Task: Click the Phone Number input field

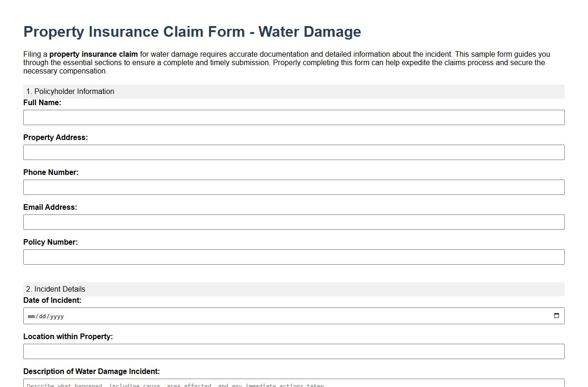Action: coord(294,187)
